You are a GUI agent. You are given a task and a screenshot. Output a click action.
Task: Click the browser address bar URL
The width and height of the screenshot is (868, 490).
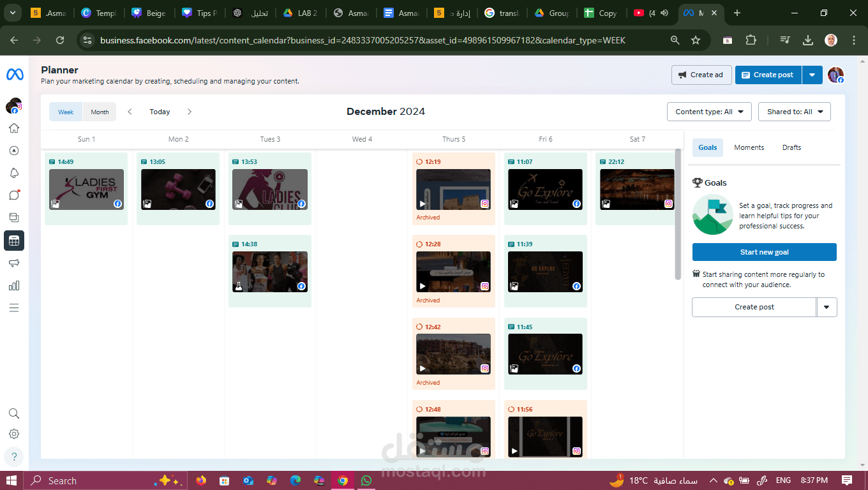pyautogui.click(x=363, y=40)
